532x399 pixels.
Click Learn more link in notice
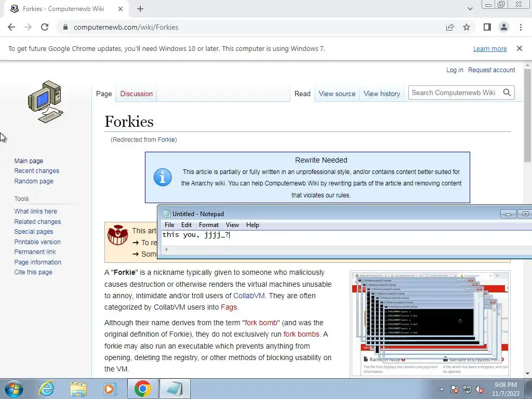point(490,48)
